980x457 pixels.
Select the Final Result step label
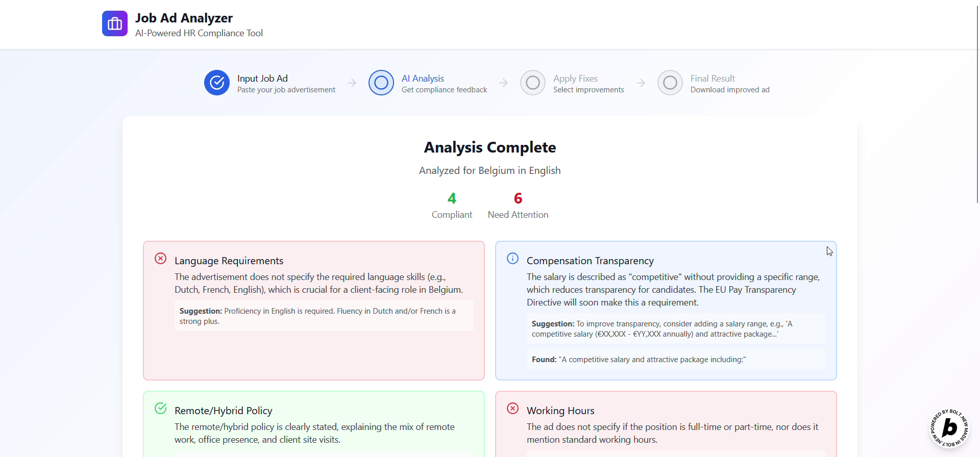point(713,79)
